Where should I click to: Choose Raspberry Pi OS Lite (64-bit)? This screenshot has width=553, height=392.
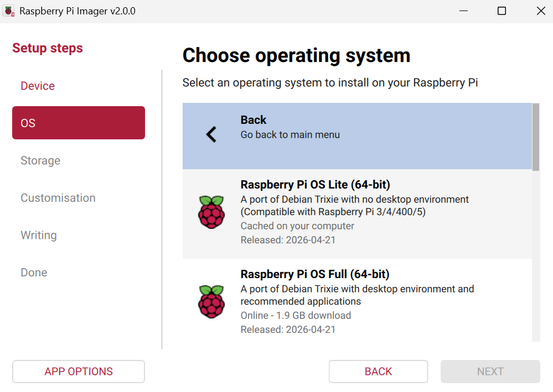pyautogui.click(x=357, y=214)
